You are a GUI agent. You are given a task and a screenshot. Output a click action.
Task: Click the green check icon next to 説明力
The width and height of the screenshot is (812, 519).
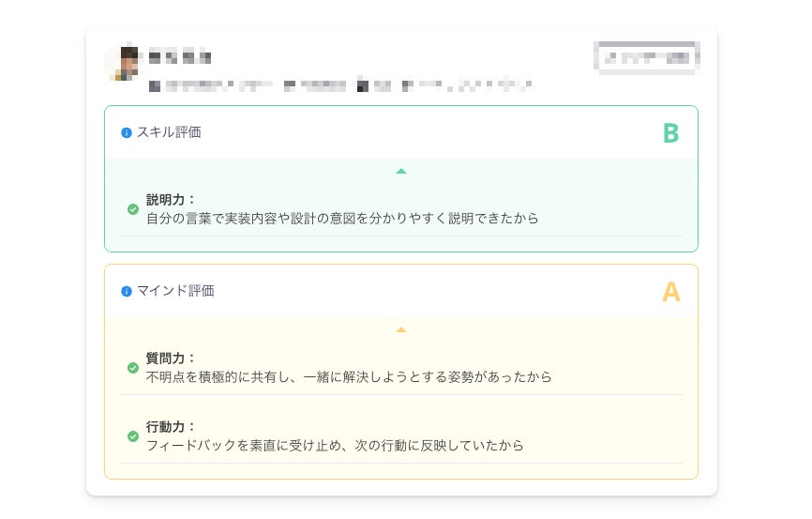pos(133,209)
